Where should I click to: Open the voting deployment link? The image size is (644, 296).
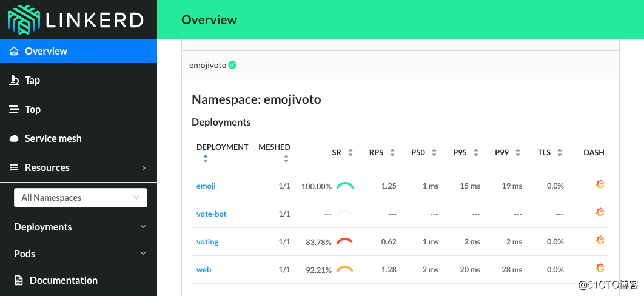point(207,242)
